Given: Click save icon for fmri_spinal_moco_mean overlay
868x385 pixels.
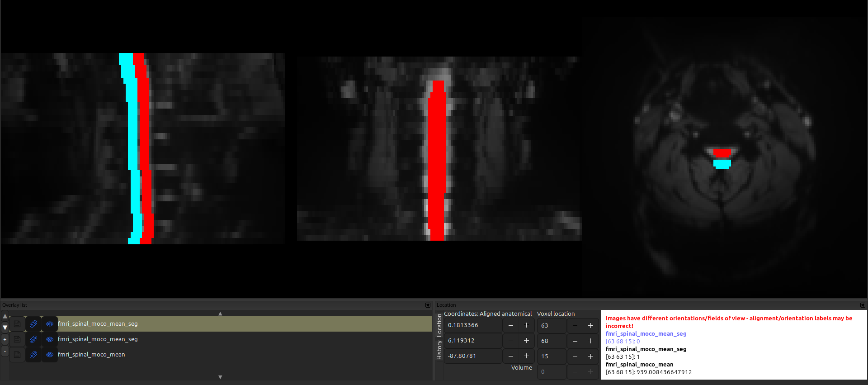Looking at the screenshot, I should point(17,355).
